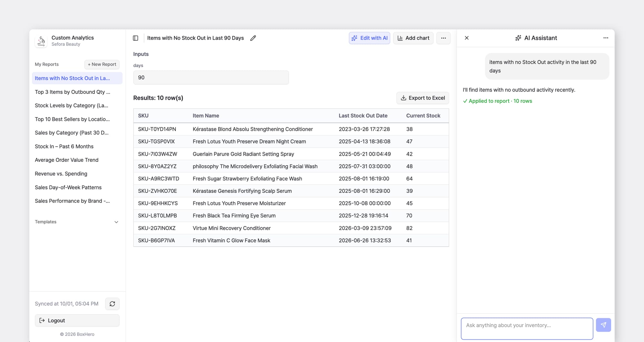Select Kérastase Genesis Fortifying Scalp Serum

coord(242,191)
